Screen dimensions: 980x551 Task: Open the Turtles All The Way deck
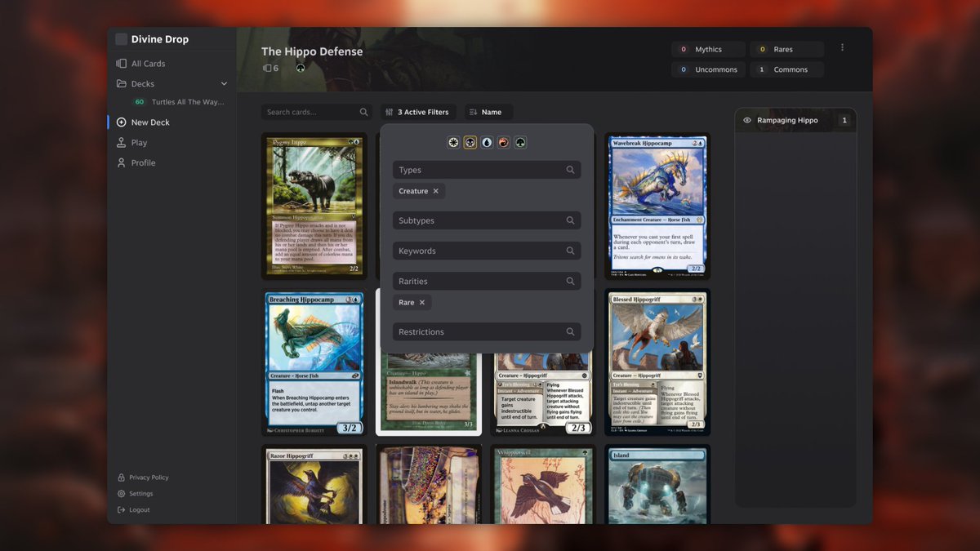(x=178, y=102)
